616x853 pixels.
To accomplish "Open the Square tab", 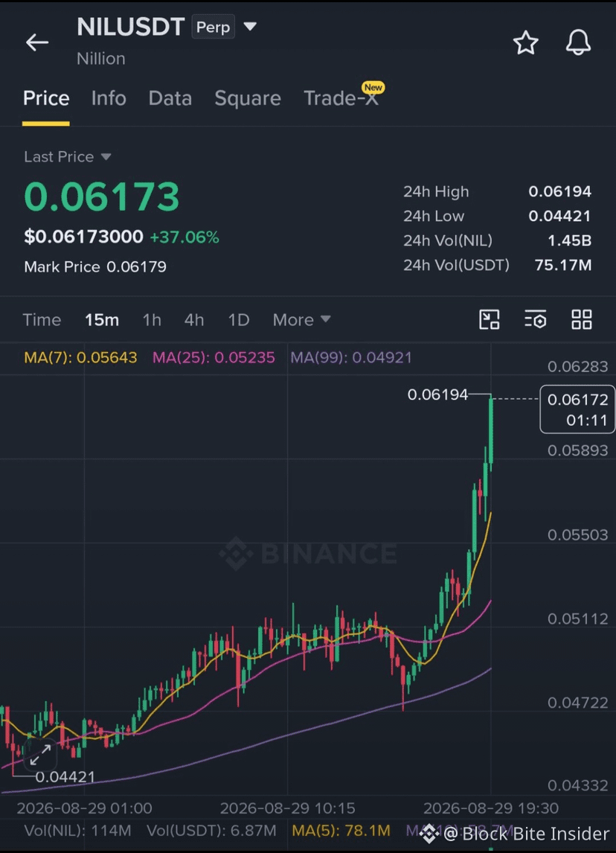I will [x=248, y=98].
